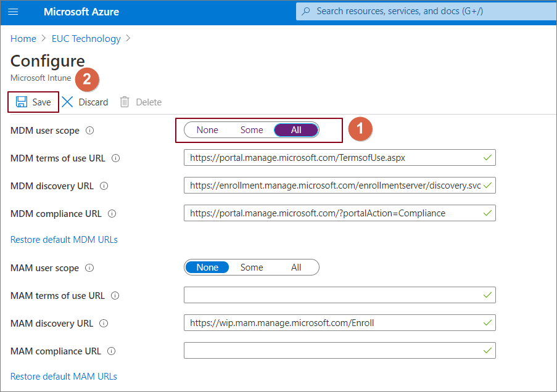Image resolution: width=557 pixels, height=392 pixels.
Task: Click the search magnifier icon
Action: click(x=305, y=11)
